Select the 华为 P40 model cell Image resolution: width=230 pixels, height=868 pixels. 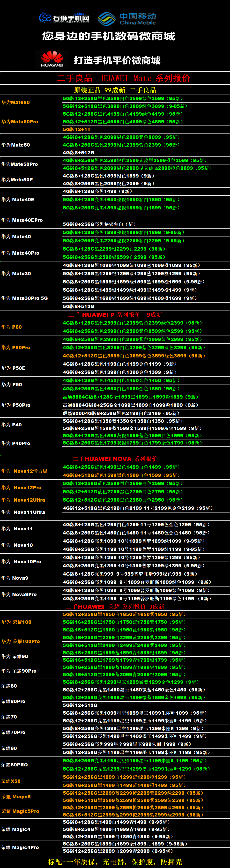coord(31,424)
